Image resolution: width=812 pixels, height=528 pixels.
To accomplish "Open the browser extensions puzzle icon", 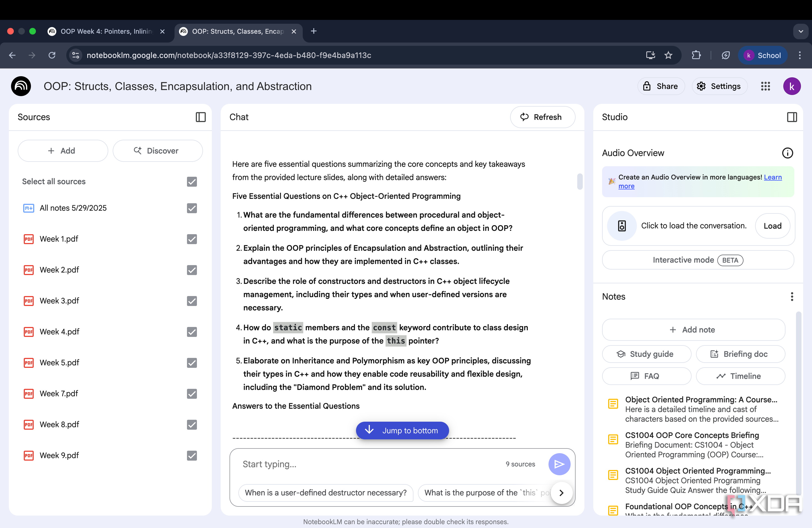I will click(x=696, y=55).
